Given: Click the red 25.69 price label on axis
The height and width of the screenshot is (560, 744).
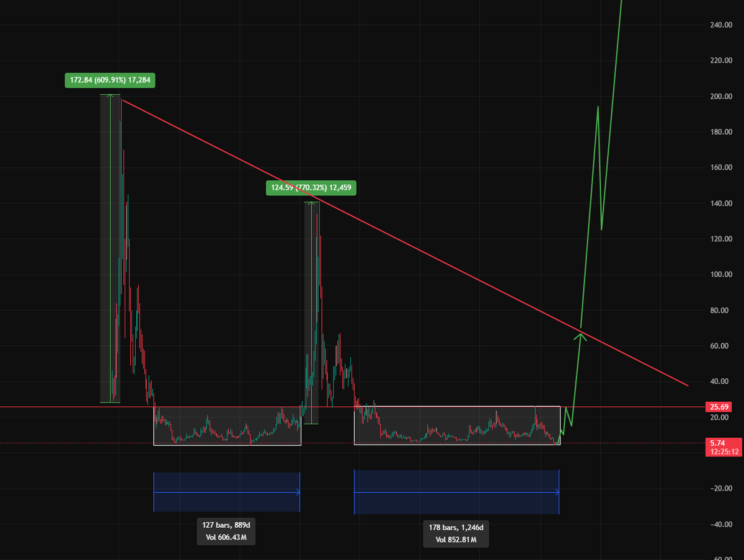Looking at the screenshot, I should pos(720,407).
